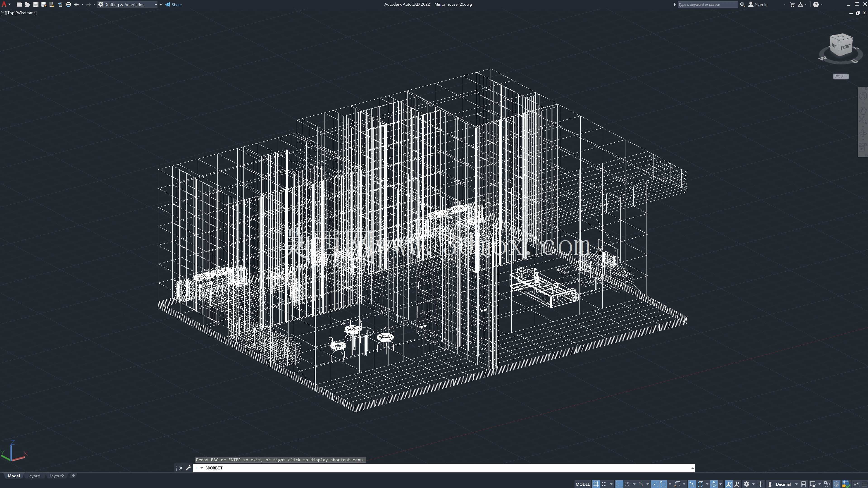Toggle Ortho mode
Viewport: 868px width, 488px height.
(x=619, y=484)
